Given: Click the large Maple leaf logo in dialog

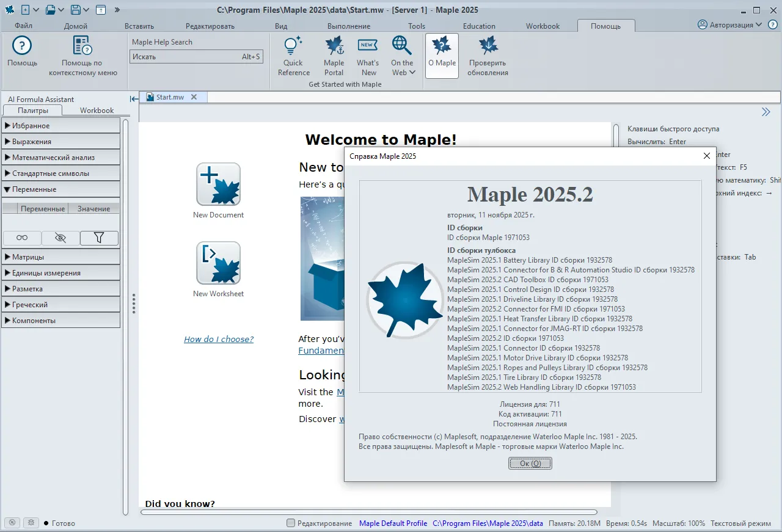Looking at the screenshot, I should pyautogui.click(x=404, y=300).
